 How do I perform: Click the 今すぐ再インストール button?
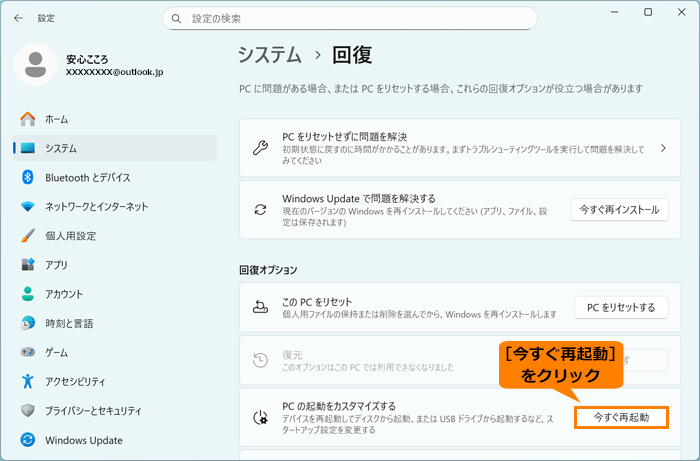(619, 209)
